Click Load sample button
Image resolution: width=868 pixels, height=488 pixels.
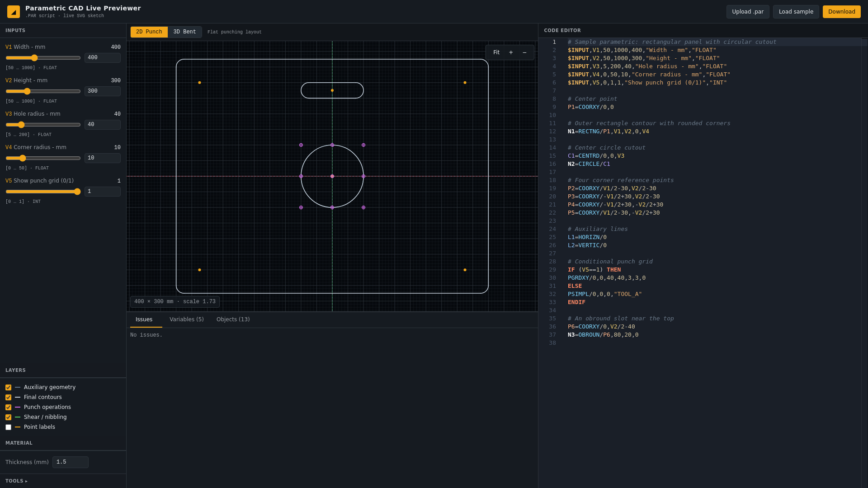click(796, 12)
